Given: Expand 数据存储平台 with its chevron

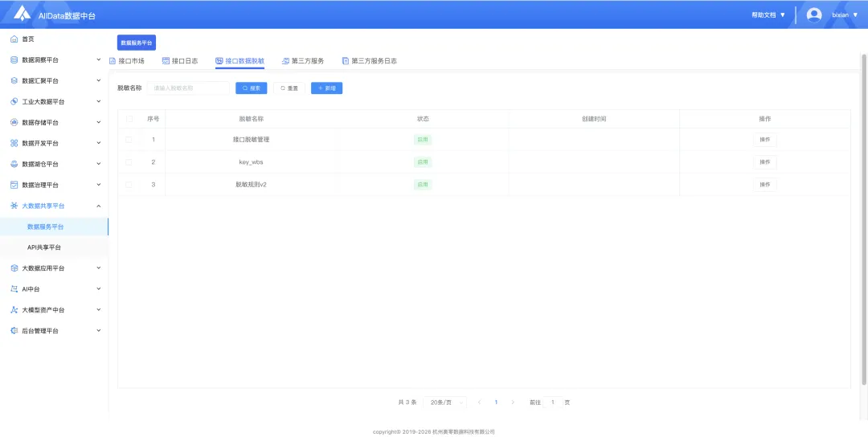Looking at the screenshot, I should coord(99,122).
